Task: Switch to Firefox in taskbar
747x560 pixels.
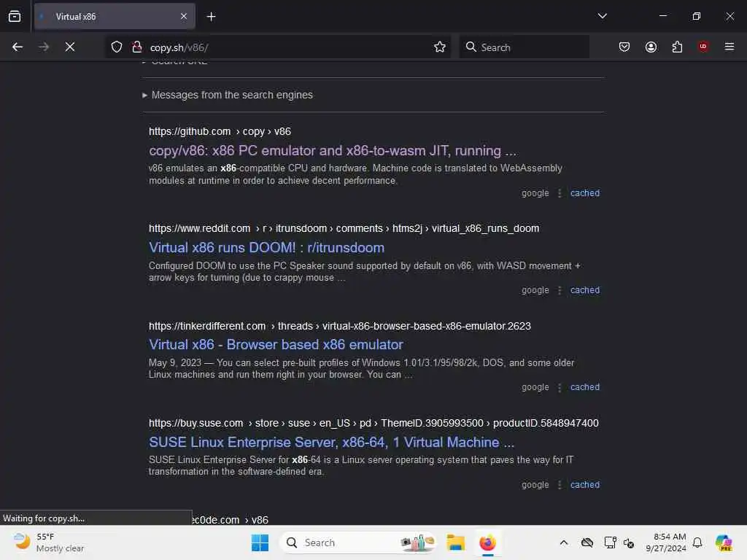Action: click(x=487, y=542)
